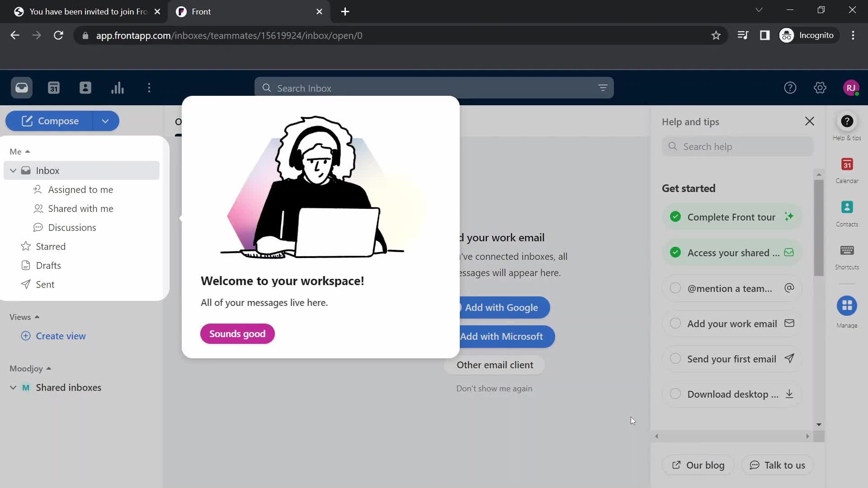868x488 pixels.
Task: Select Inbox from the left sidebar
Action: [x=47, y=170]
